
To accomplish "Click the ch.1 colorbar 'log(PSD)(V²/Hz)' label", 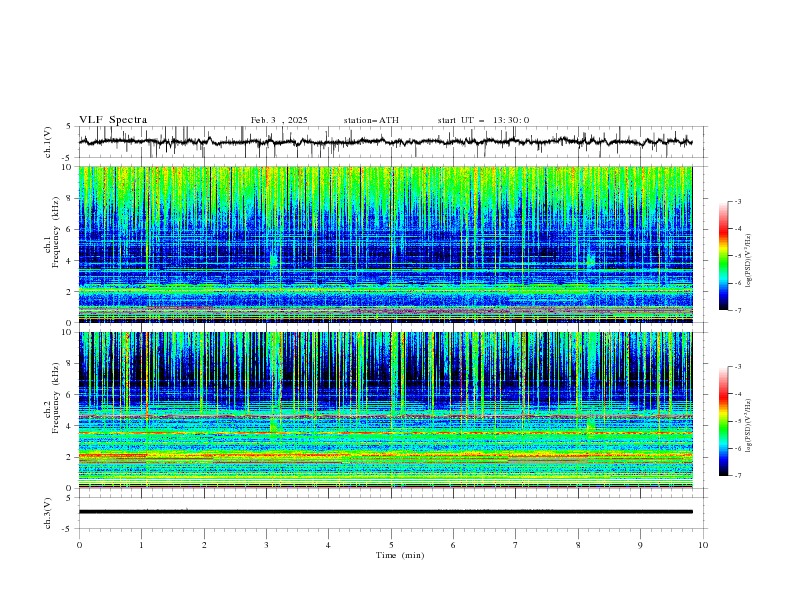I will 748,261.
